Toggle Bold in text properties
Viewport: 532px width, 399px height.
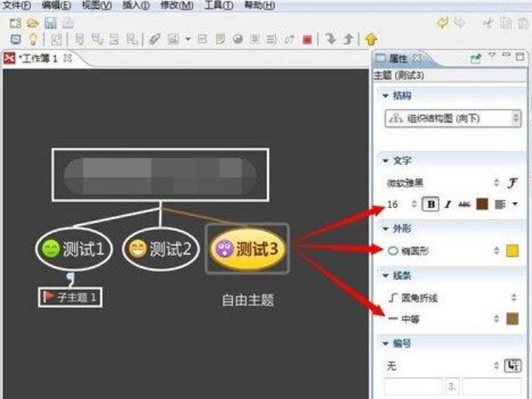[x=431, y=204]
